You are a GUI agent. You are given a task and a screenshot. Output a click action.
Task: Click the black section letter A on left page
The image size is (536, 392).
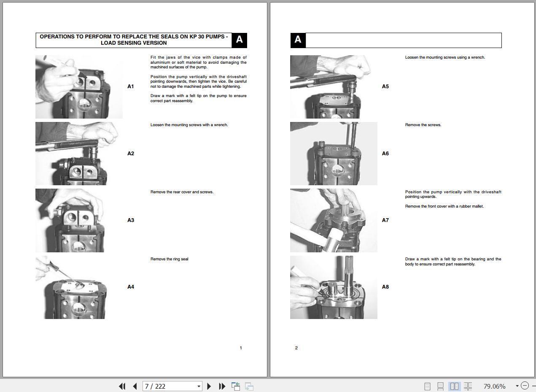240,40
